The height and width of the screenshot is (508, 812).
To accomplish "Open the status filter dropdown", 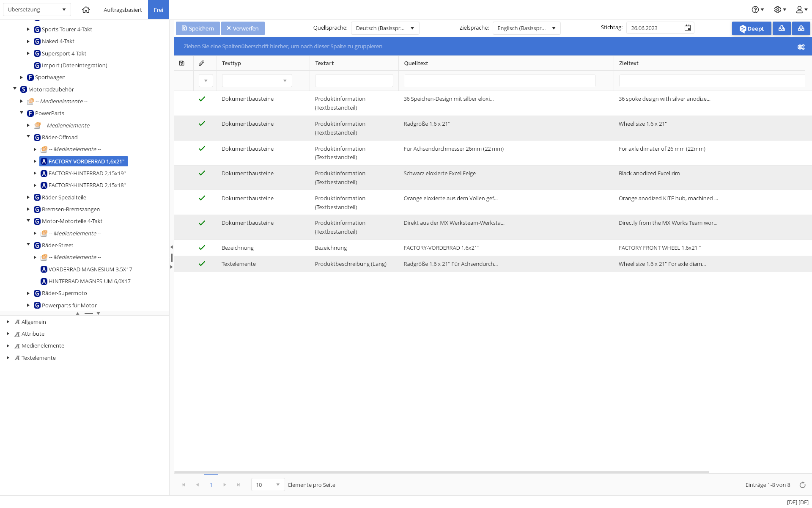I will click(x=206, y=80).
